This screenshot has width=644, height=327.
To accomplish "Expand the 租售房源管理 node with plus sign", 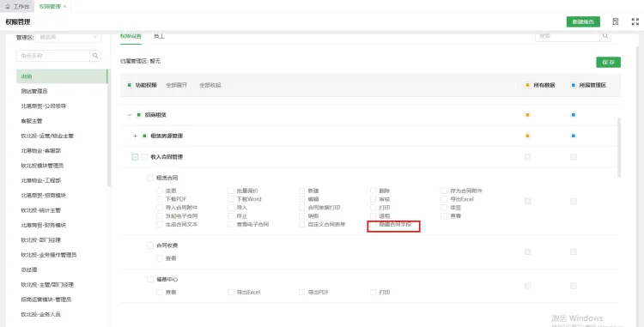I will click(135, 136).
